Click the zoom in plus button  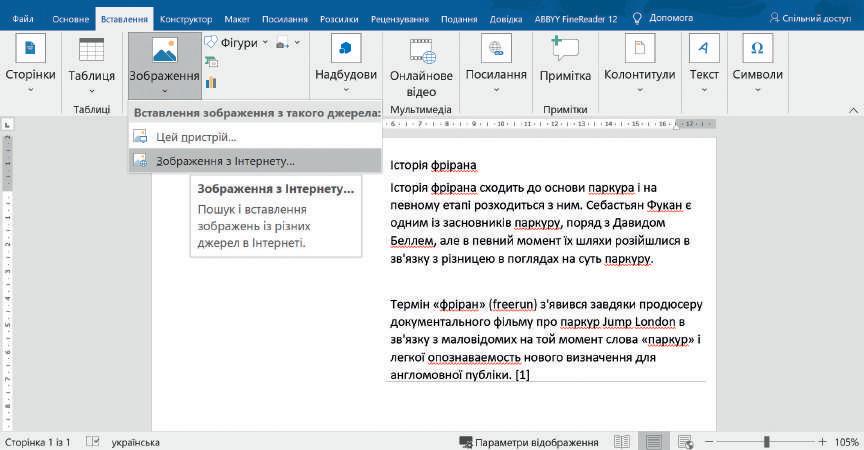point(822,442)
